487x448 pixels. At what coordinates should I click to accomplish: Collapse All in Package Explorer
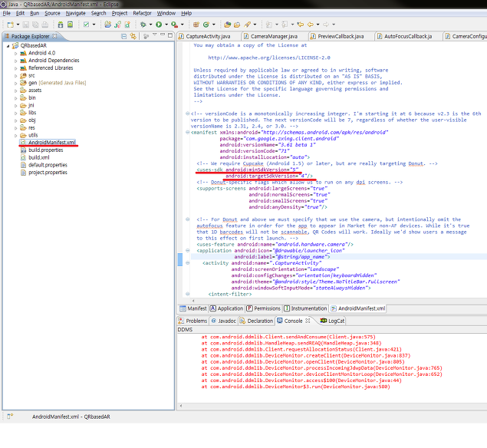coord(123,36)
